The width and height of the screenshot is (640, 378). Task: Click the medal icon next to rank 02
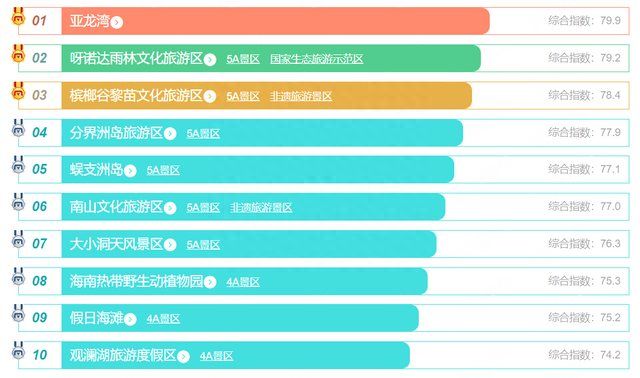(x=18, y=54)
